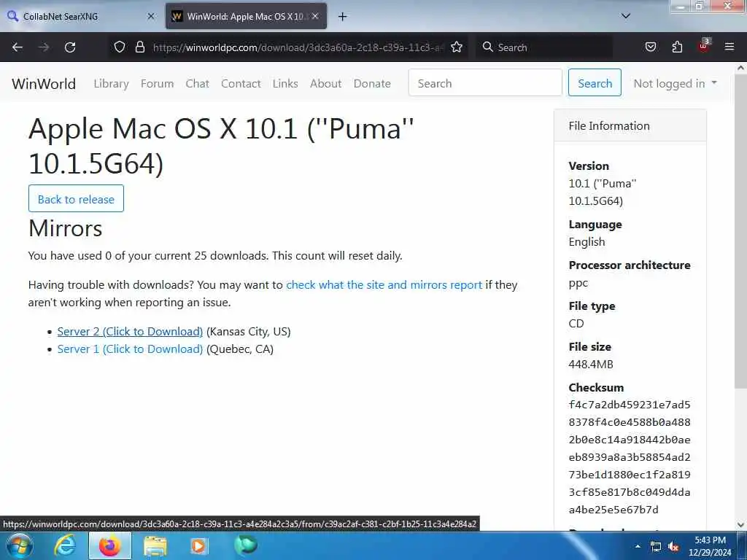
Task: Close the WinWorld tab
Action: pos(315,16)
